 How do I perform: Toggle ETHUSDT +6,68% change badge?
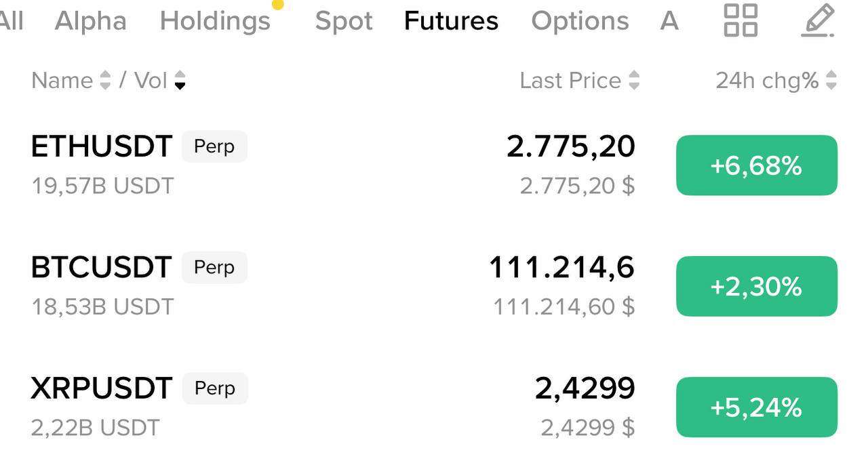point(756,165)
